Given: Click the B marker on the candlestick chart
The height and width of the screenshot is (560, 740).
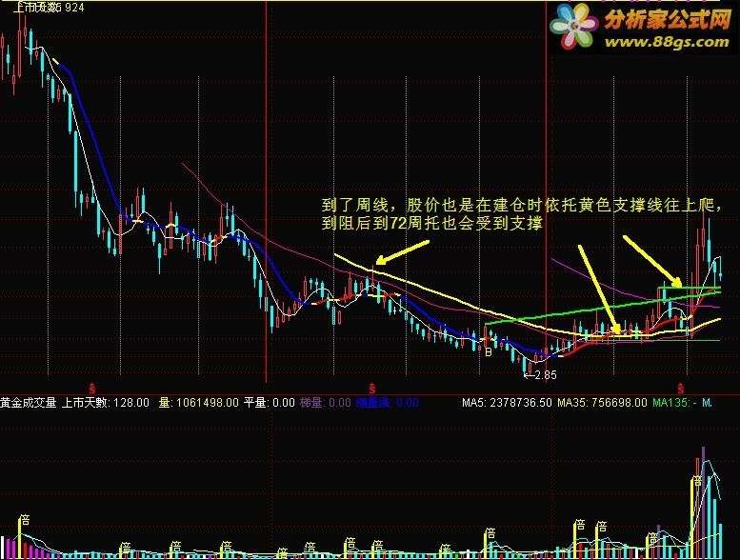Looking at the screenshot, I should click(489, 351).
